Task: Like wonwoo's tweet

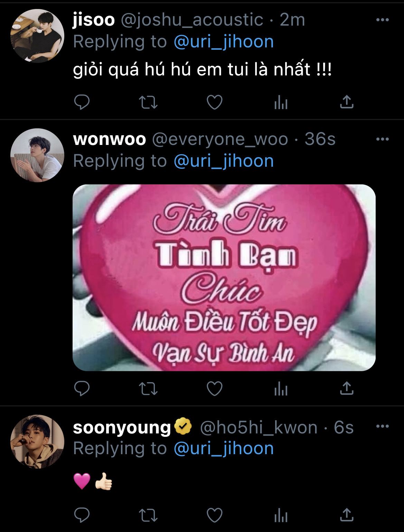Action: click(214, 389)
